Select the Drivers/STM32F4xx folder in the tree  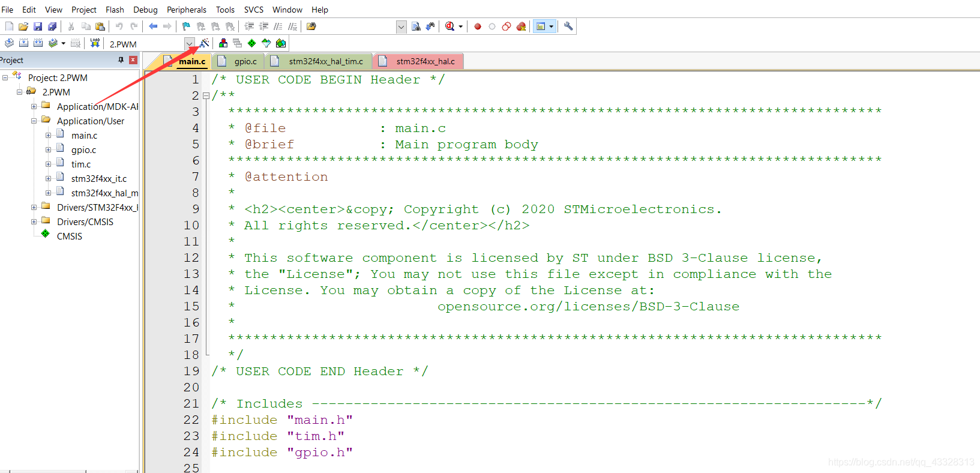point(97,208)
